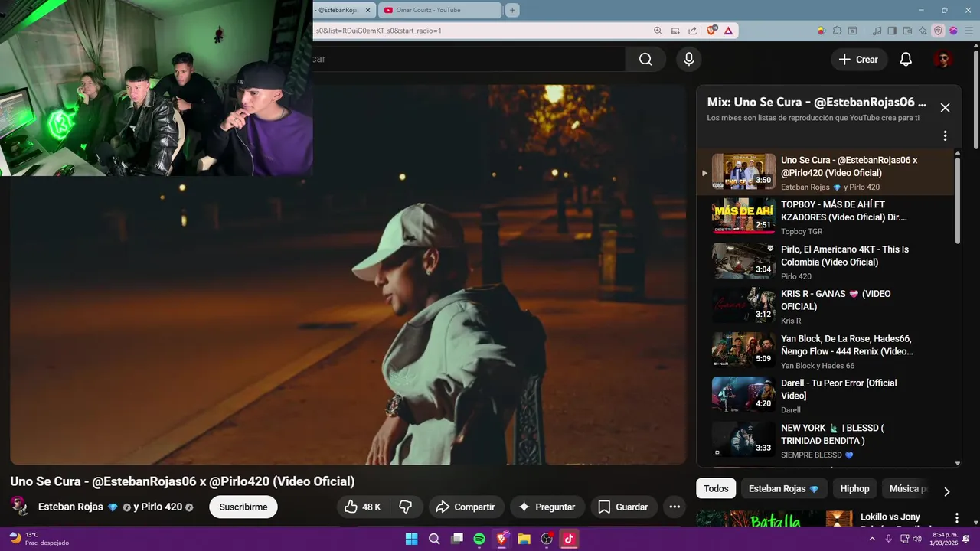
Task: Open mix playlist three-dot options
Action: 945,135
